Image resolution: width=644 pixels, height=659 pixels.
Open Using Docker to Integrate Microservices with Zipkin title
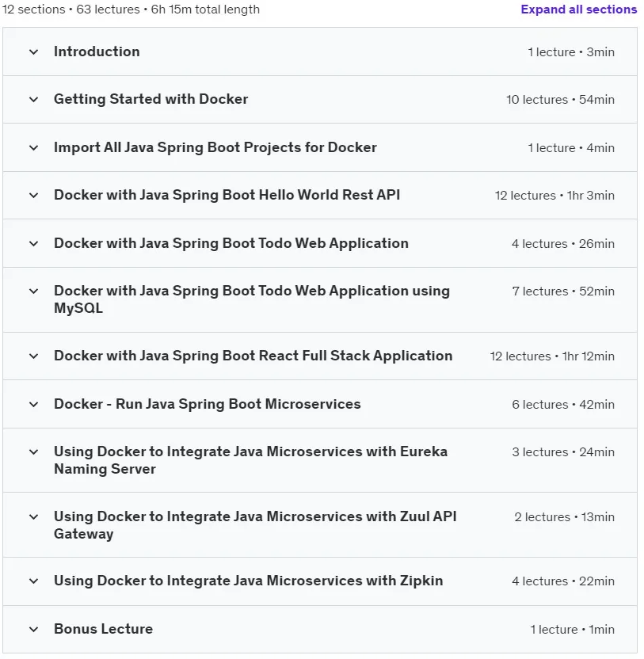[249, 581]
